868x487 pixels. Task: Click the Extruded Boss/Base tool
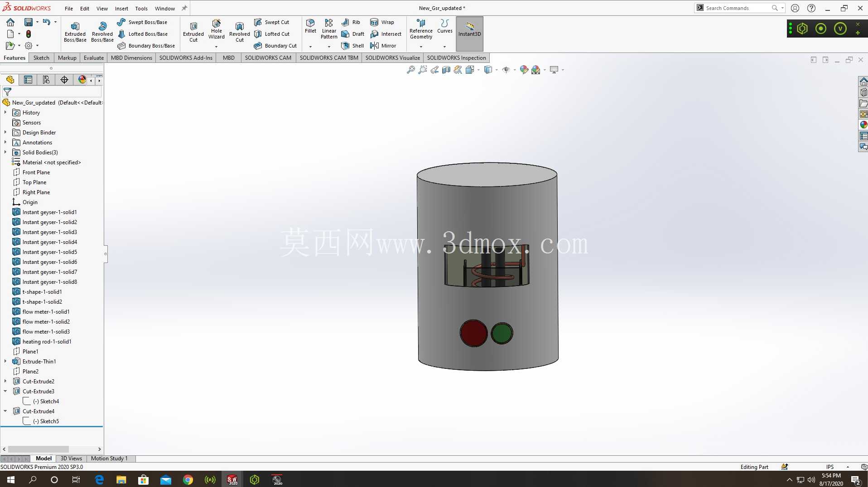[x=75, y=32]
